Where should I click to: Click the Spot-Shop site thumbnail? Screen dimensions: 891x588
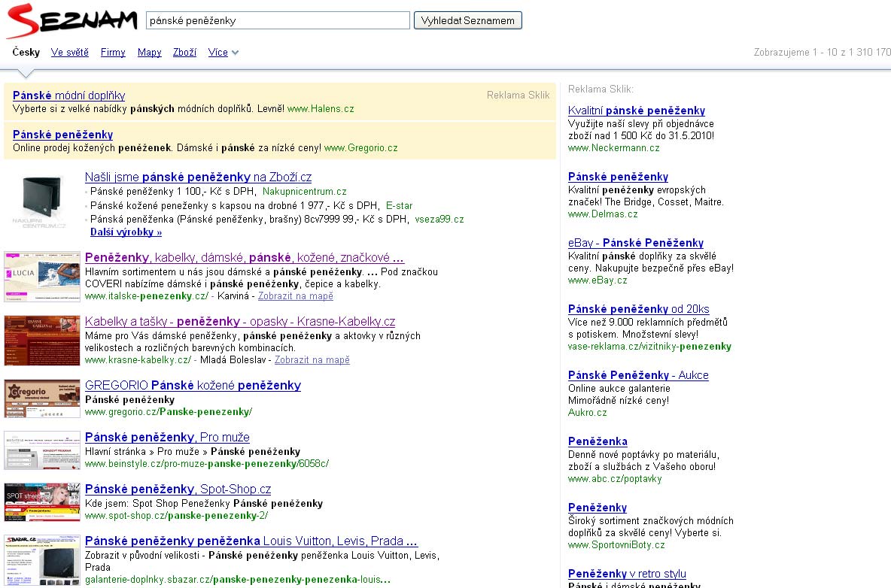click(x=42, y=502)
